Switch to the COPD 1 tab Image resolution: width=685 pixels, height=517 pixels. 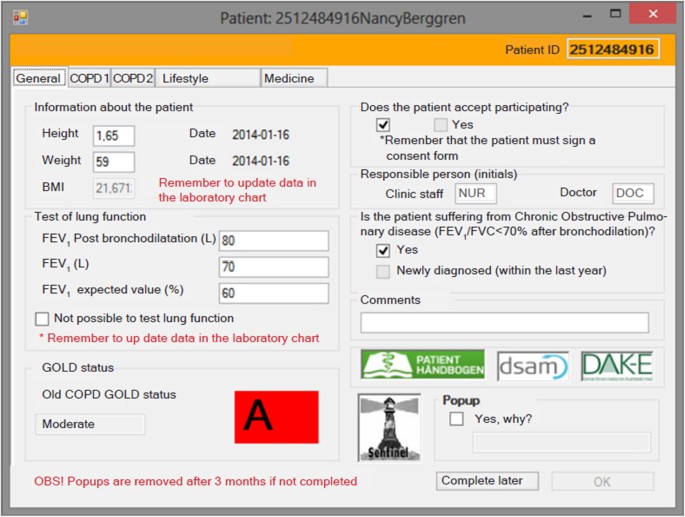click(89, 78)
